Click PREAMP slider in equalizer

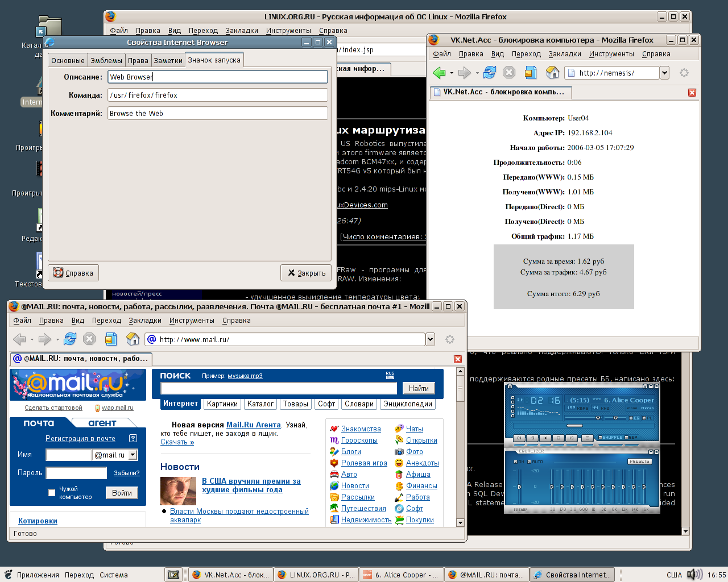click(519, 487)
